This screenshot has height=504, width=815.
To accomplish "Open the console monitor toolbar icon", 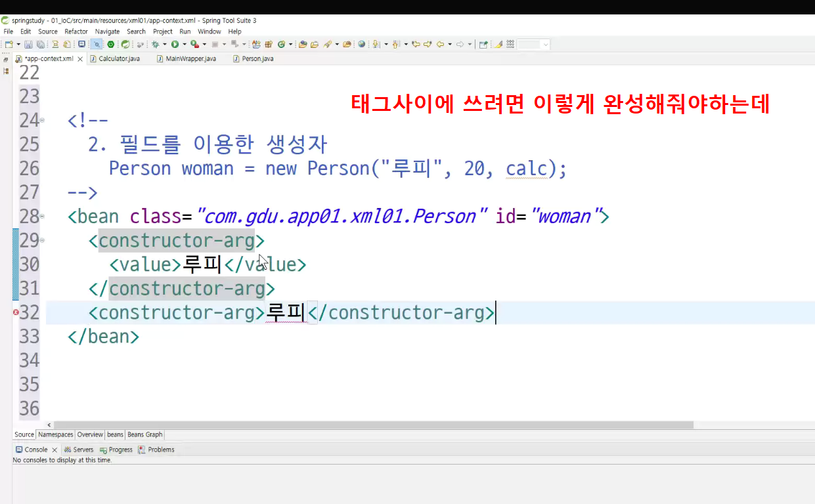I will pyautogui.click(x=81, y=45).
